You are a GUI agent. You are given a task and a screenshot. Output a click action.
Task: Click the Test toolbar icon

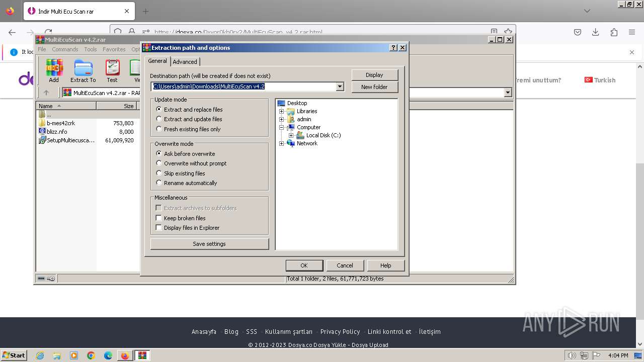112,71
